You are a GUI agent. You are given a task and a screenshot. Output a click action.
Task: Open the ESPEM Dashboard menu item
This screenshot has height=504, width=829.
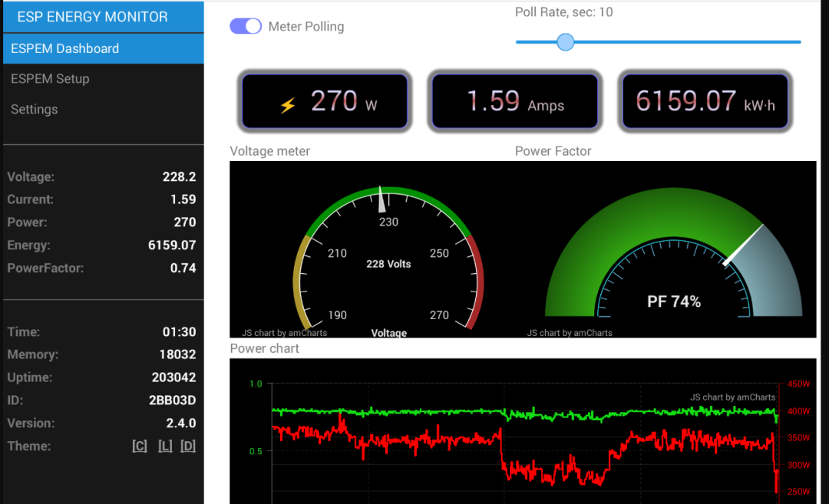(x=104, y=48)
